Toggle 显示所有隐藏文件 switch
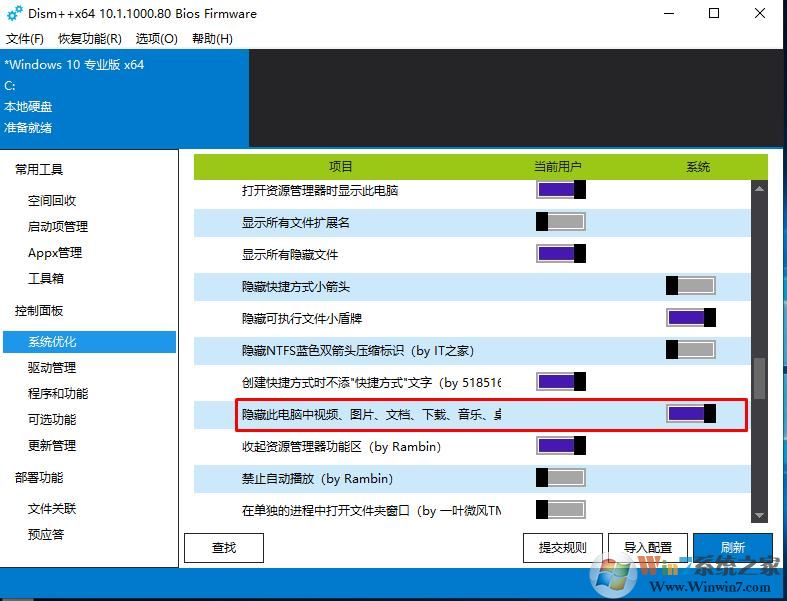The width and height of the screenshot is (787, 601). pos(561,254)
